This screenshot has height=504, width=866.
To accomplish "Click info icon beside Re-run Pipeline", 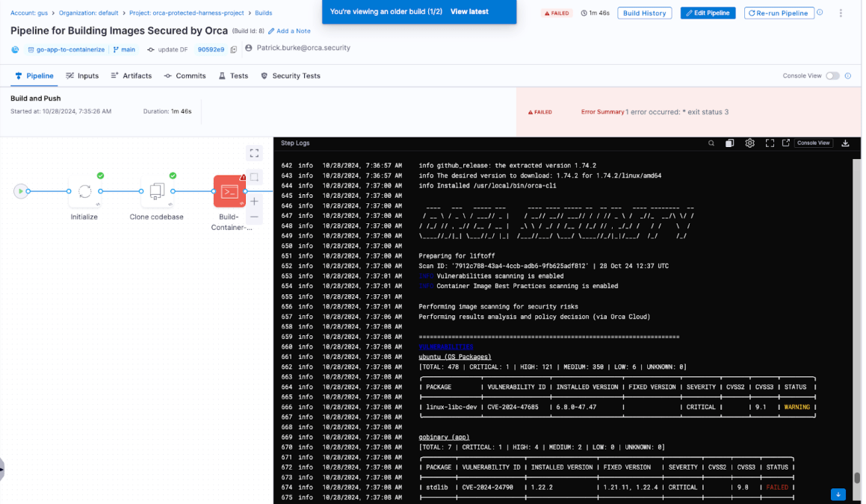I will point(820,12).
